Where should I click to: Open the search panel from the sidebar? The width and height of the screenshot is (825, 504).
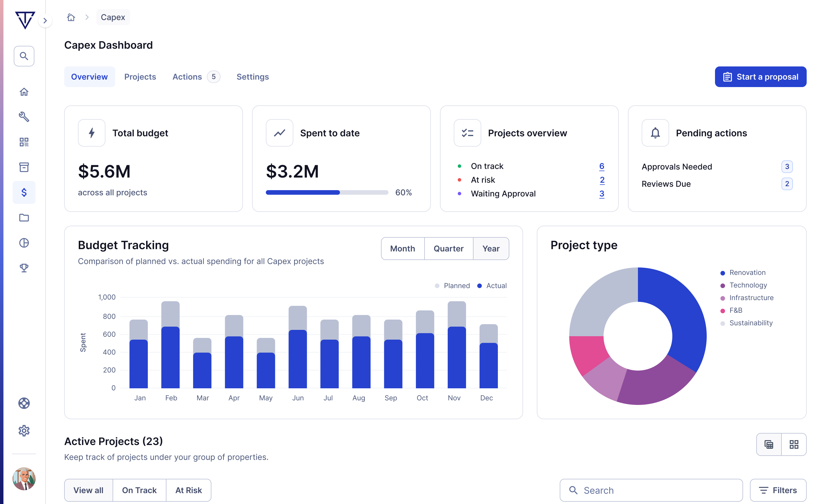(x=24, y=56)
